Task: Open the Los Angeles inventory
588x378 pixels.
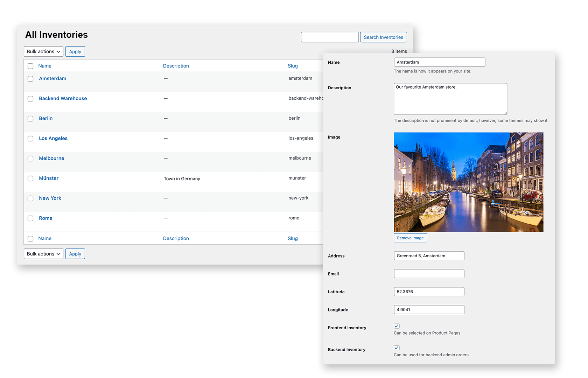Action: pyautogui.click(x=53, y=138)
